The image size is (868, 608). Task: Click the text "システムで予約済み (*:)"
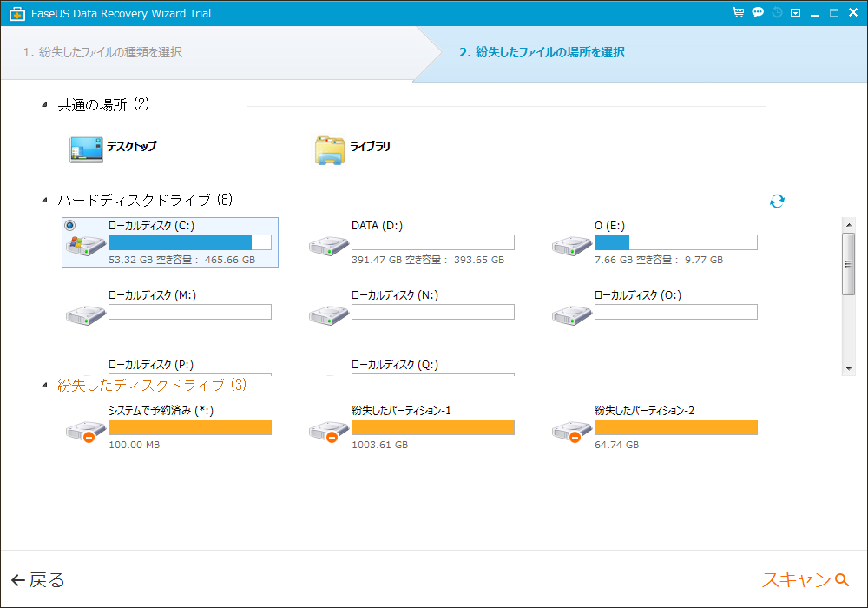click(161, 410)
